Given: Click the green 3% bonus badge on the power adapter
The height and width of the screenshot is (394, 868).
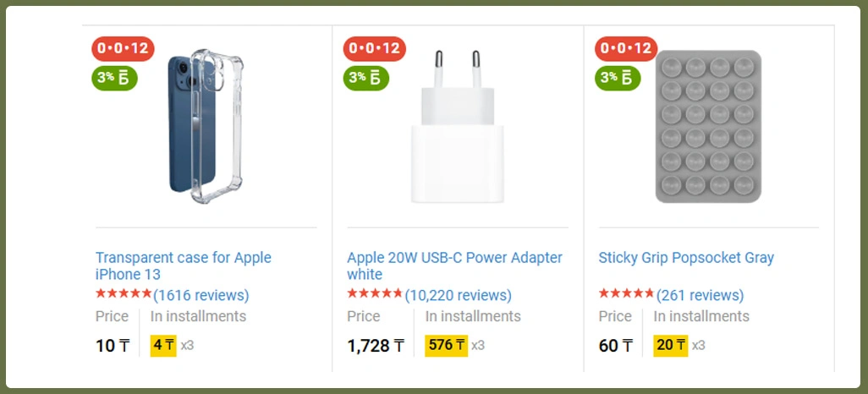Looking at the screenshot, I should 366,78.
